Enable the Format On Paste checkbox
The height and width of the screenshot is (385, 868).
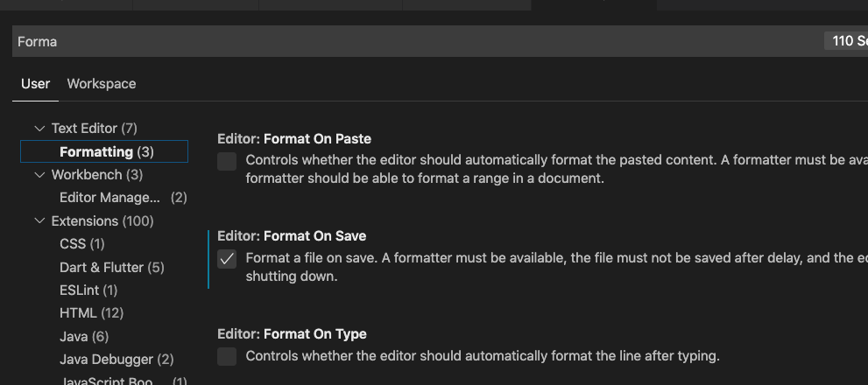click(x=227, y=161)
